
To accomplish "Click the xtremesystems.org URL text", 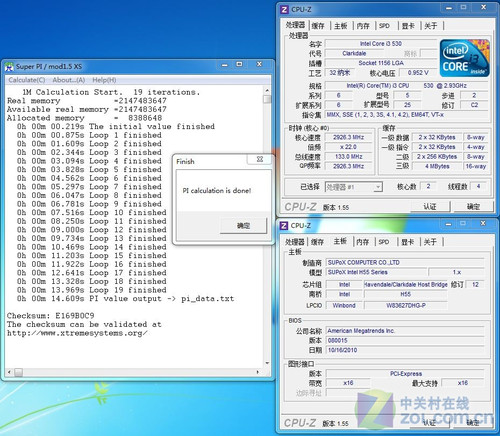I will [77, 333].
